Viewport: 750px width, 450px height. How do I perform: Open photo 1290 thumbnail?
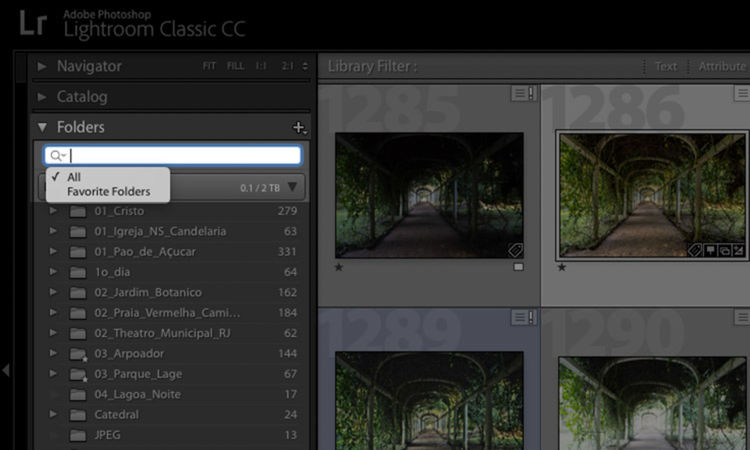[x=651, y=403]
